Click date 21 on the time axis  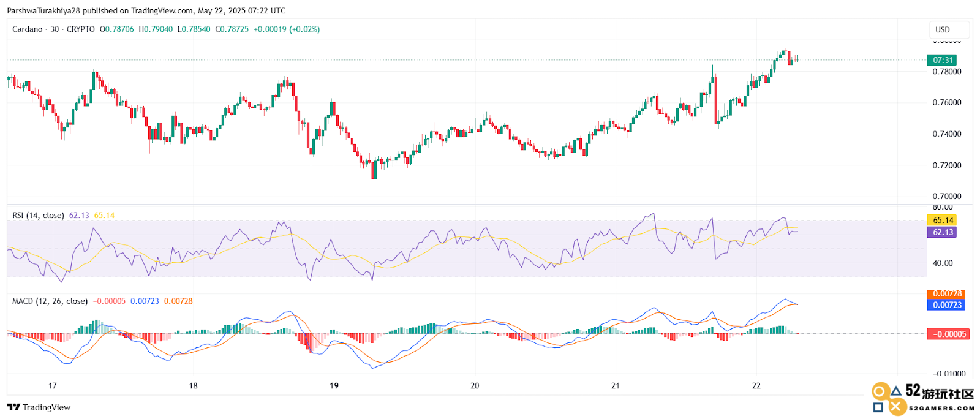tap(616, 386)
